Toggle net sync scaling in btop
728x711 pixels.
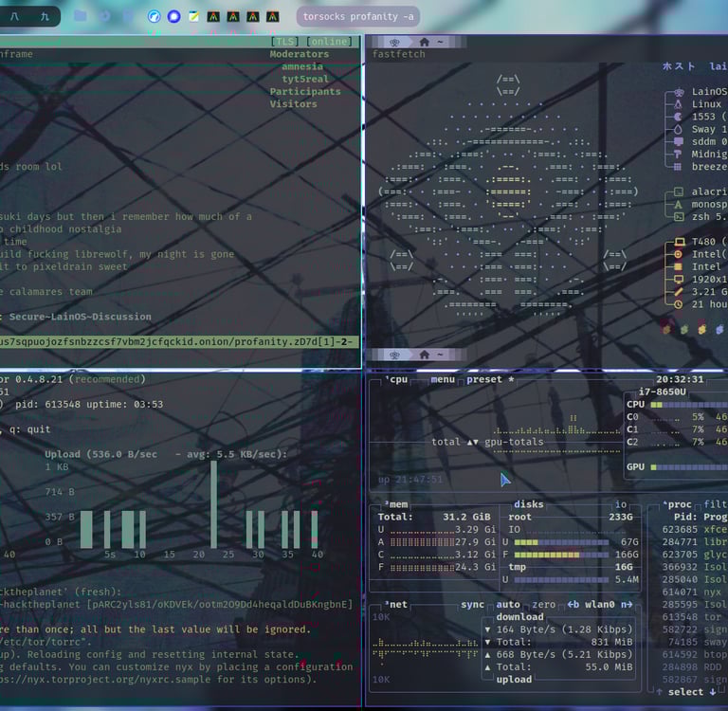pos(472,605)
